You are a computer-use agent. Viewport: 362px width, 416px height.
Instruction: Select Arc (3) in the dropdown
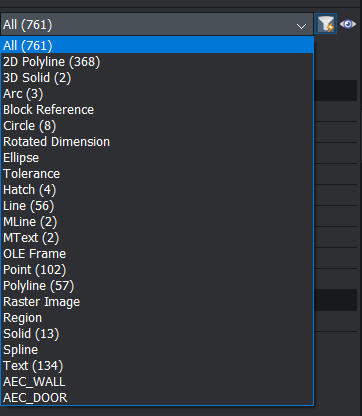157,94
